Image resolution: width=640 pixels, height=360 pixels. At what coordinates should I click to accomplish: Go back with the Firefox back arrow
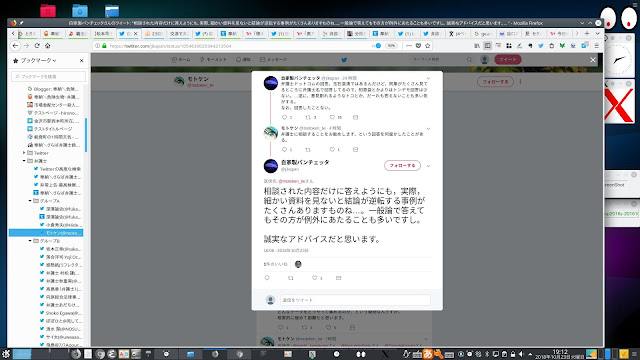click(x=16, y=46)
